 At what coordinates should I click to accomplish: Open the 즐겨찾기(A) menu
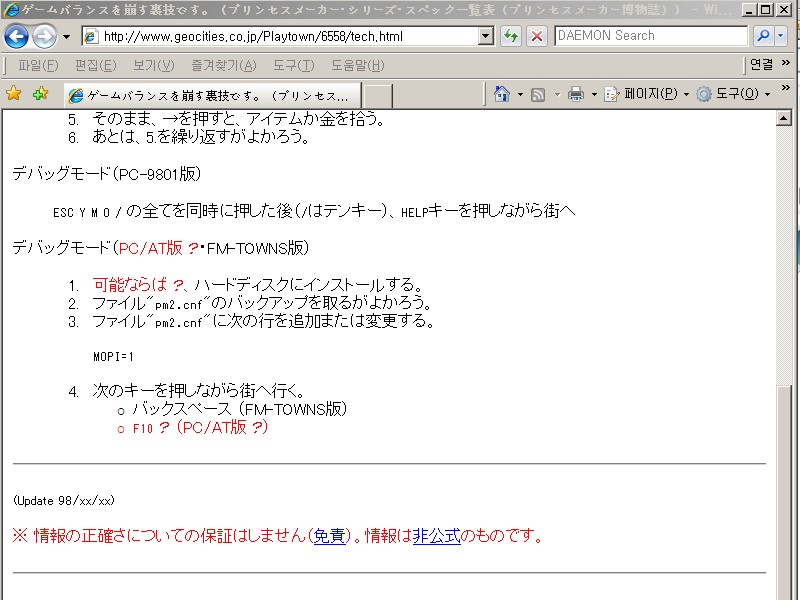point(223,66)
